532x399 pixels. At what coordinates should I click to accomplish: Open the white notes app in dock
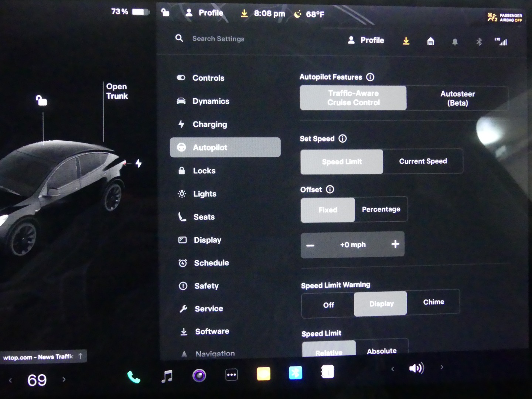(x=327, y=372)
